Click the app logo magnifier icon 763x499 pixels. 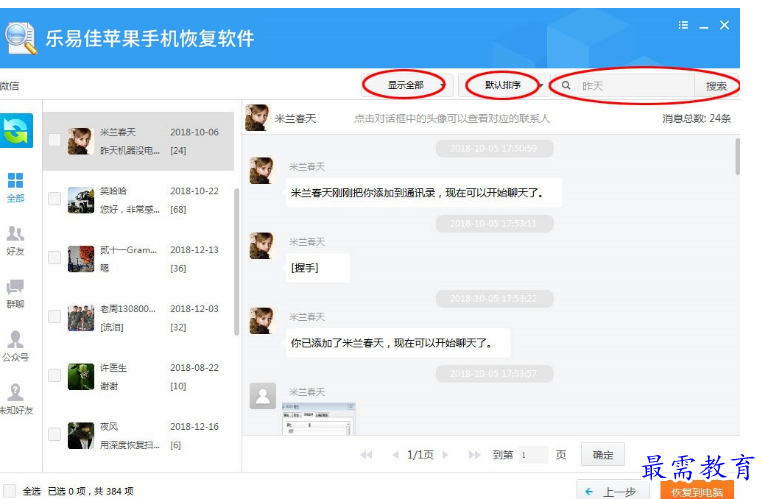pos(20,38)
